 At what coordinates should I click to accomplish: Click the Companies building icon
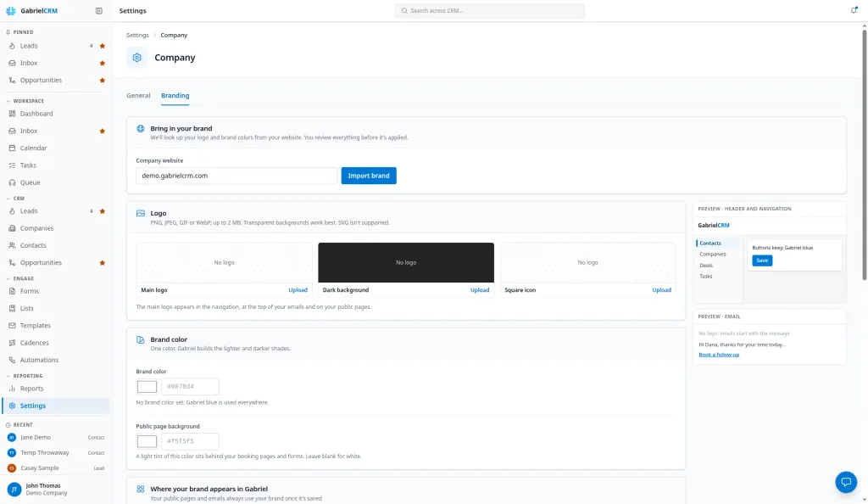click(12, 228)
